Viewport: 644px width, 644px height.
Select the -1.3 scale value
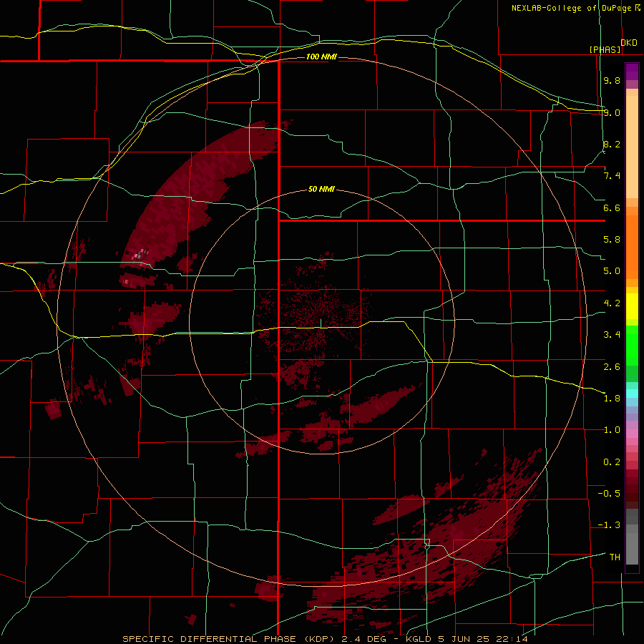[609, 525]
